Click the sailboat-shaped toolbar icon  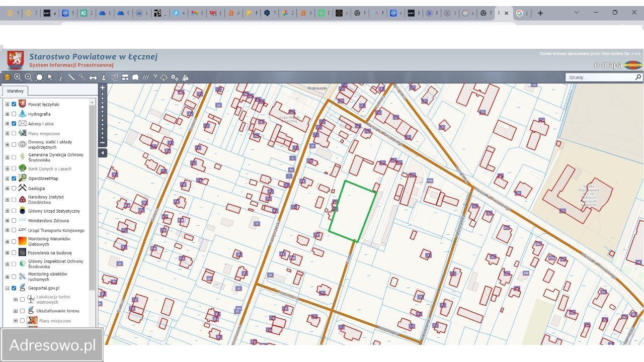point(186,77)
